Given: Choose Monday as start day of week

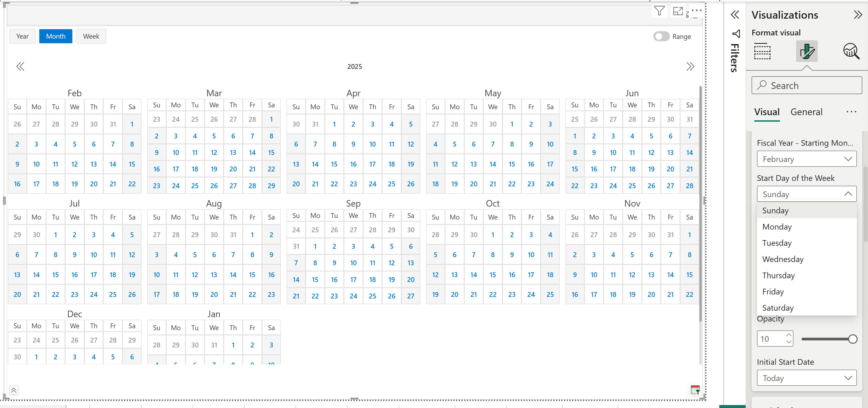Looking at the screenshot, I should click(777, 227).
